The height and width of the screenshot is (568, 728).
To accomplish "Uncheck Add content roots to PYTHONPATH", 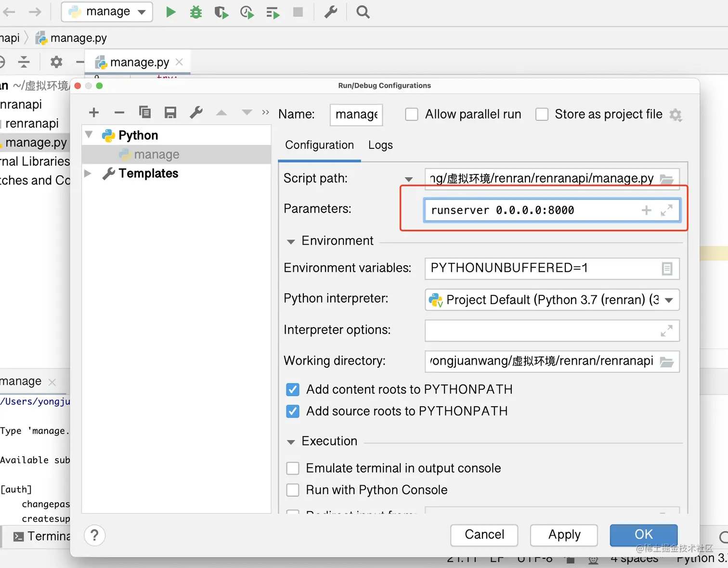I will [x=293, y=389].
